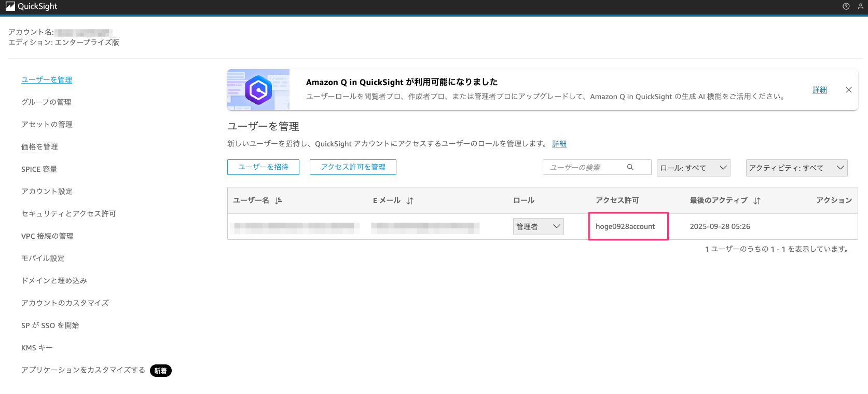Sort by ユーザー名 column icon
Viewport: 868px width, 394px height.
tap(279, 200)
